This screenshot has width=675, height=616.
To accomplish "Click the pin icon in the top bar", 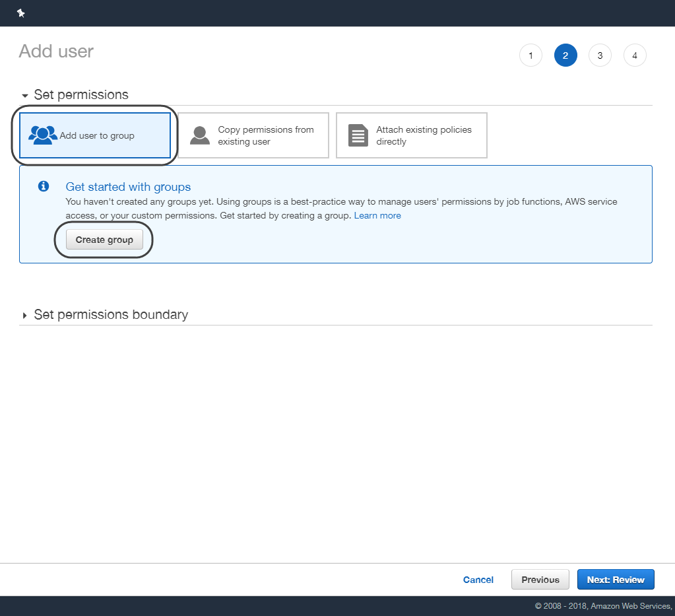I will tap(20, 13).
